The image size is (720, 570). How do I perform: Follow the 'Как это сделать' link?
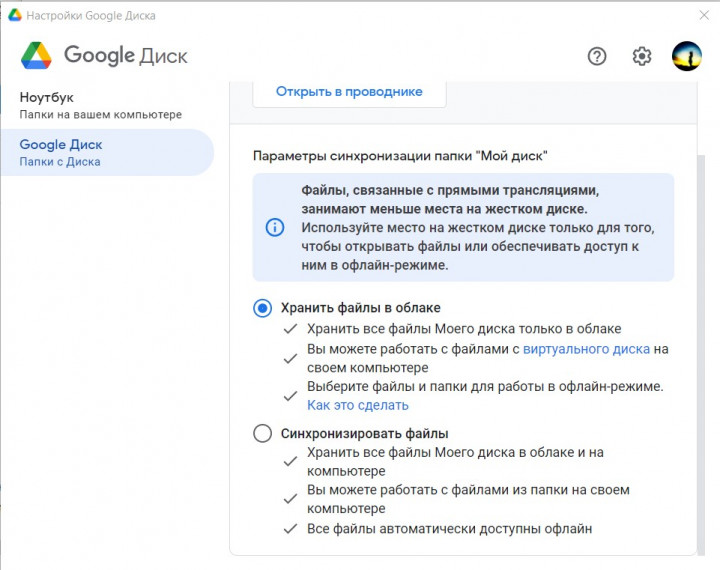357,405
